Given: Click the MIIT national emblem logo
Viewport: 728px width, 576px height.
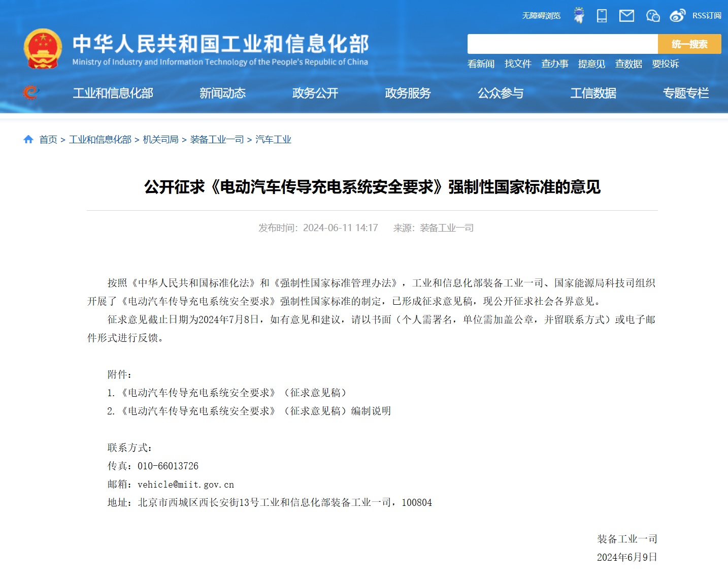Looking at the screenshot, I should pos(44,48).
